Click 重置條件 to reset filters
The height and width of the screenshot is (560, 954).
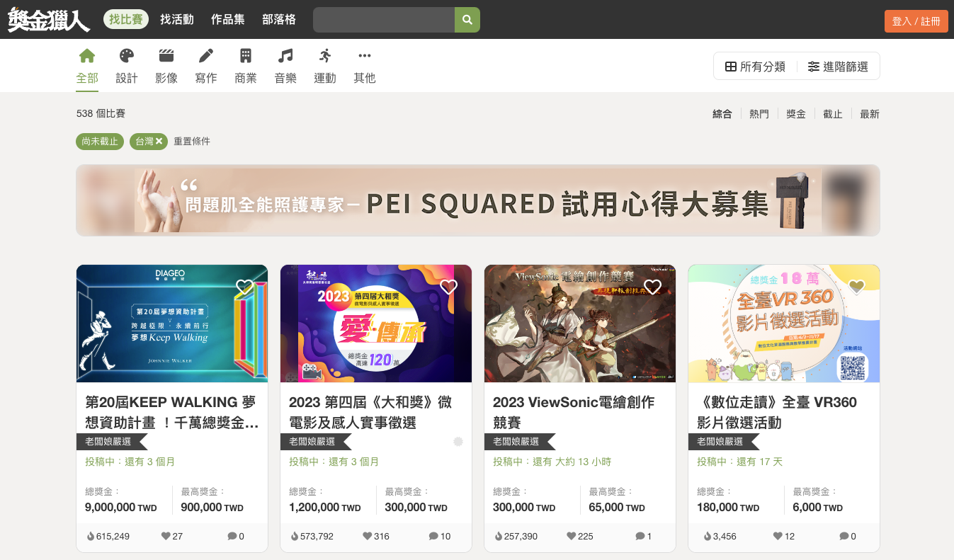(192, 142)
